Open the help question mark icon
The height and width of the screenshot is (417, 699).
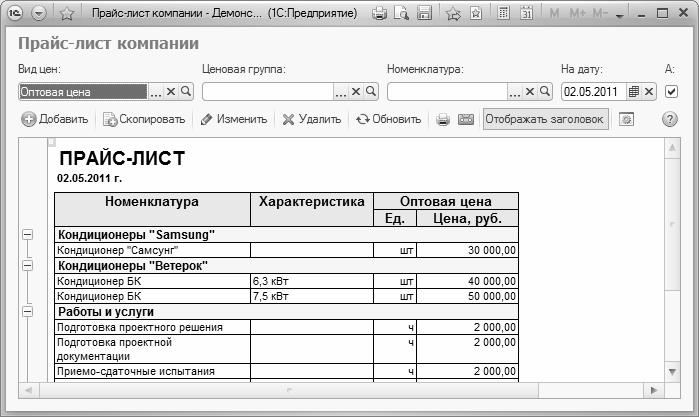(x=670, y=119)
